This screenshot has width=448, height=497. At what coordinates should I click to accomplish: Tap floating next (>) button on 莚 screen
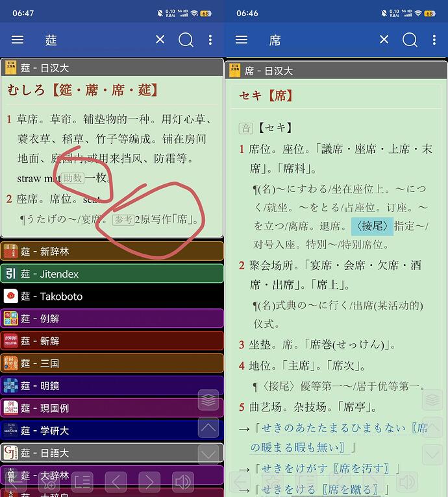[x=149, y=482]
